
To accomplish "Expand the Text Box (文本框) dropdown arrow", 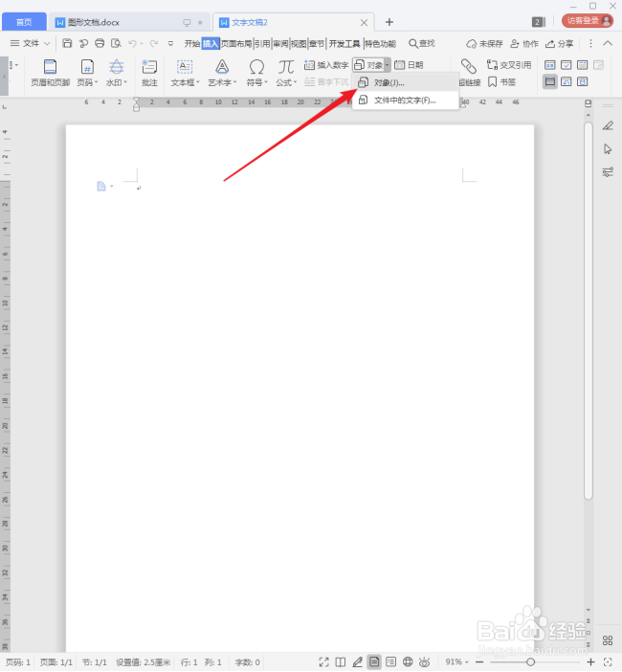I will (x=198, y=82).
